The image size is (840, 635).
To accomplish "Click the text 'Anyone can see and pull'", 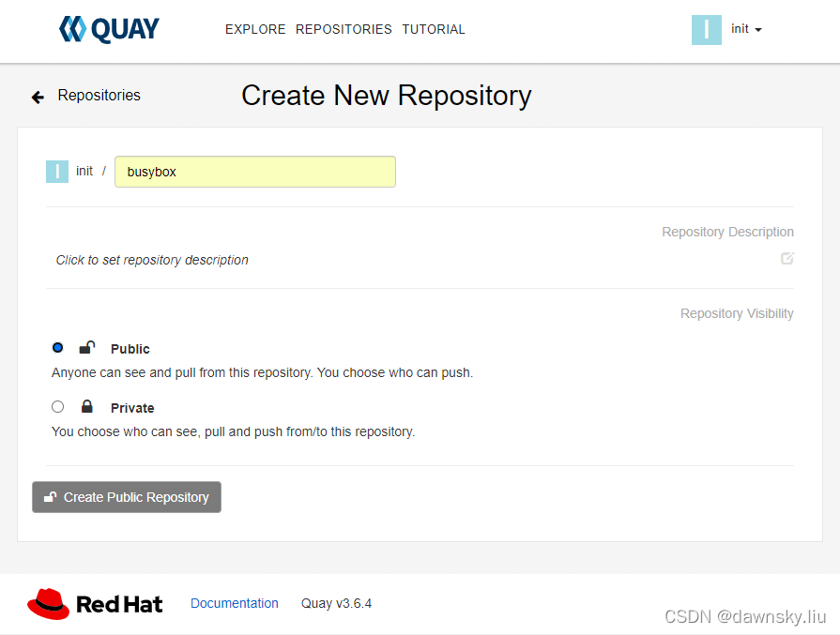I will (123, 372).
